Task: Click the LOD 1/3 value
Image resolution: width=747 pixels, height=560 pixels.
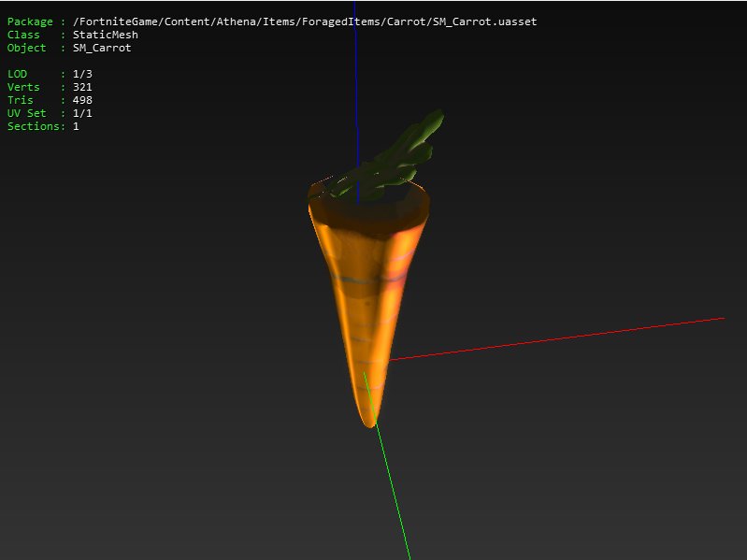Action: pyautogui.click(x=82, y=74)
